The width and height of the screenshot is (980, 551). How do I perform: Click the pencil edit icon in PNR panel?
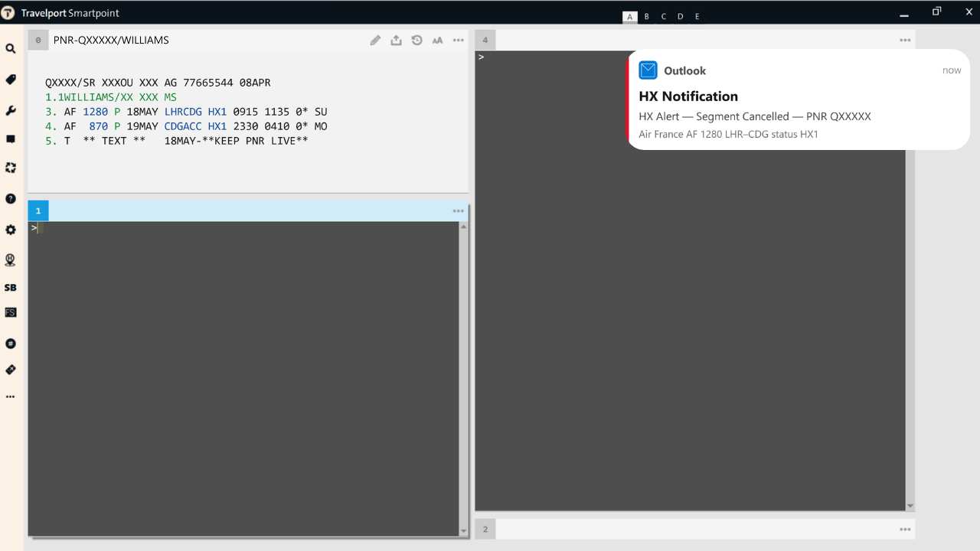(x=375, y=41)
